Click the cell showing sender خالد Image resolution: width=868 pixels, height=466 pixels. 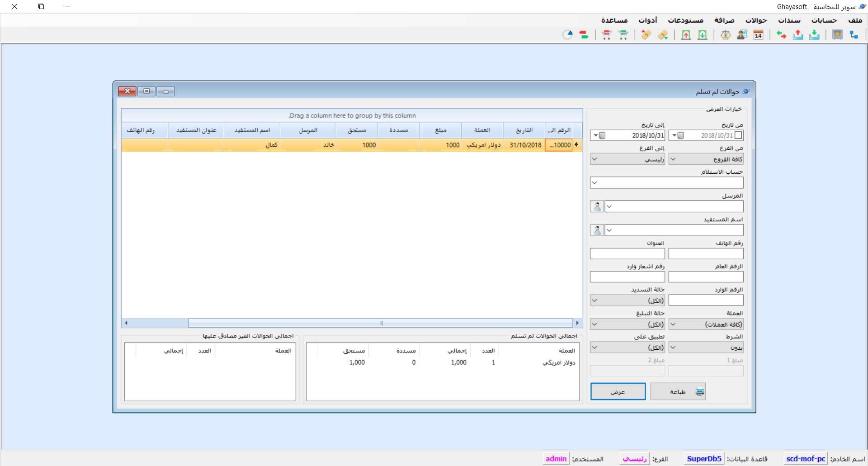click(308, 145)
